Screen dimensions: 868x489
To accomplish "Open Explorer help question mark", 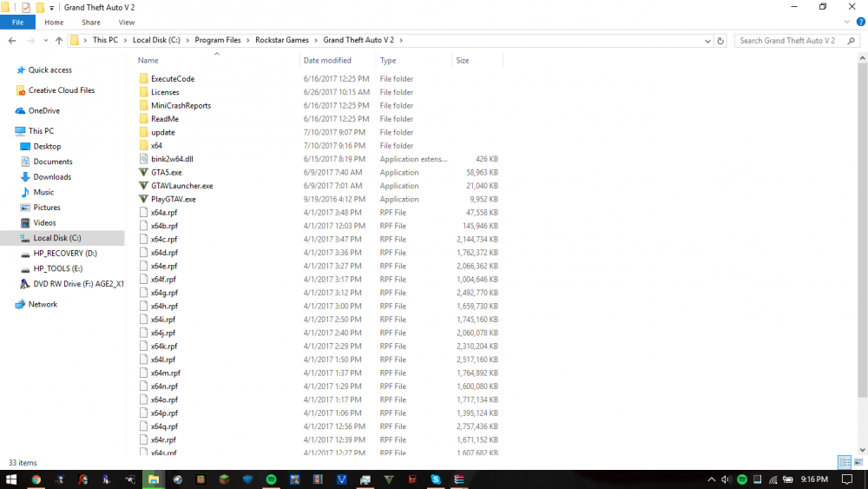I will point(860,23).
